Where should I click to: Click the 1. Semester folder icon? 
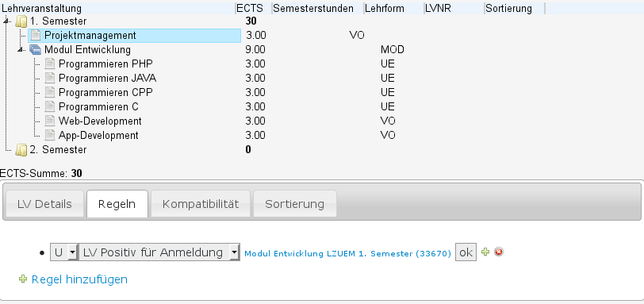click(x=21, y=21)
